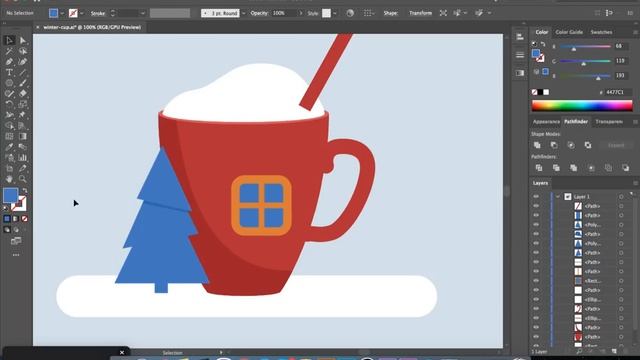The height and width of the screenshot is (360, 640).
Task: Select the Gradient tool
Action: point(23,136)
